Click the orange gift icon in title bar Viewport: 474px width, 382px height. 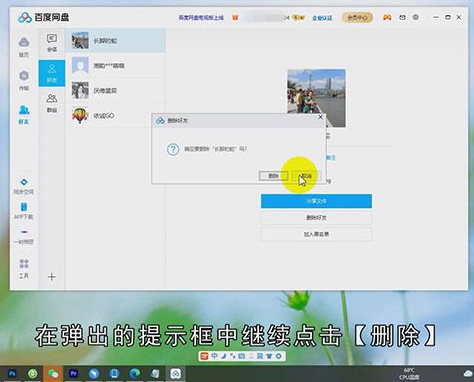[x=235, y=17]
